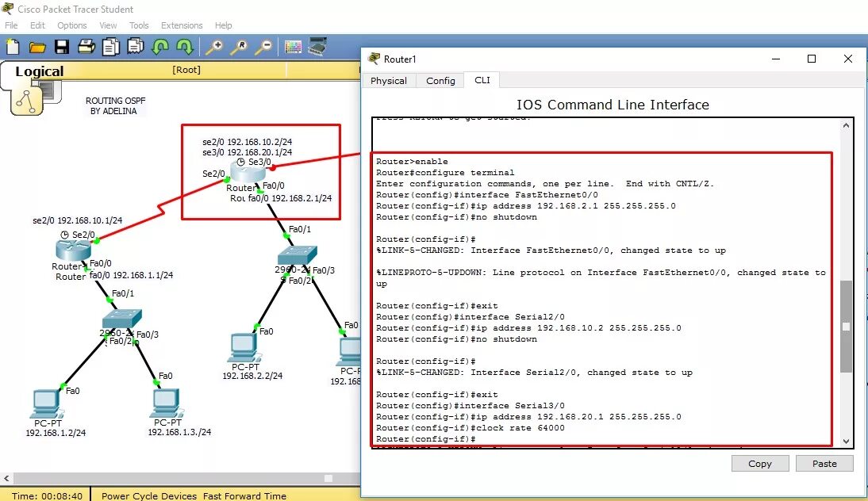Click the workspace horizontal scrollbar left arrow
This screenshot has height=501, width=868.
tap(6, 478)
